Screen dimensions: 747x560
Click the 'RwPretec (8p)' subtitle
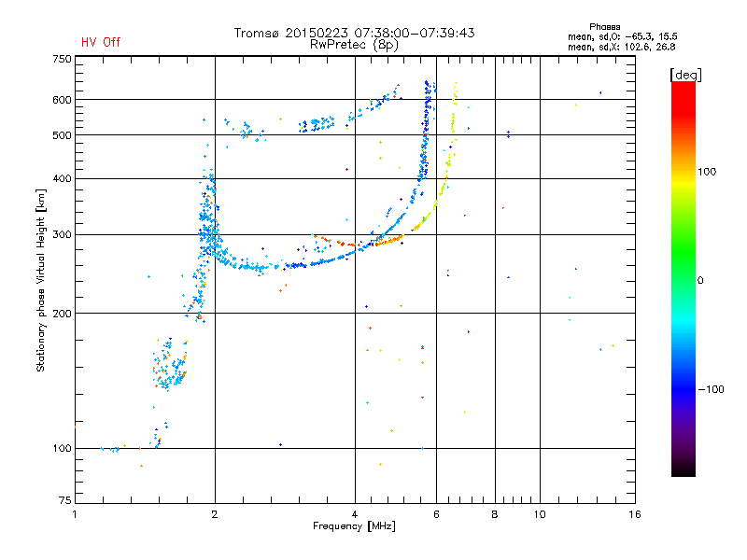354,45
